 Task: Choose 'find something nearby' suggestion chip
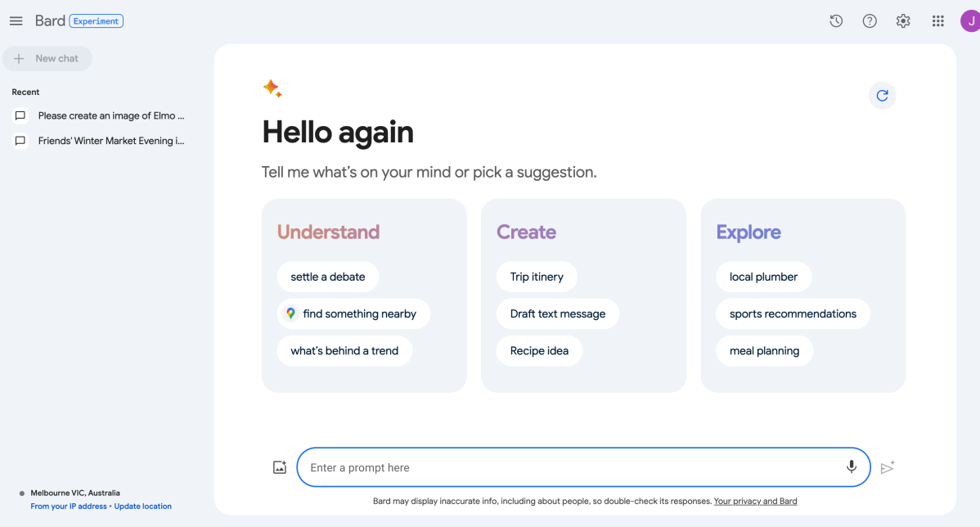(353, 313)
